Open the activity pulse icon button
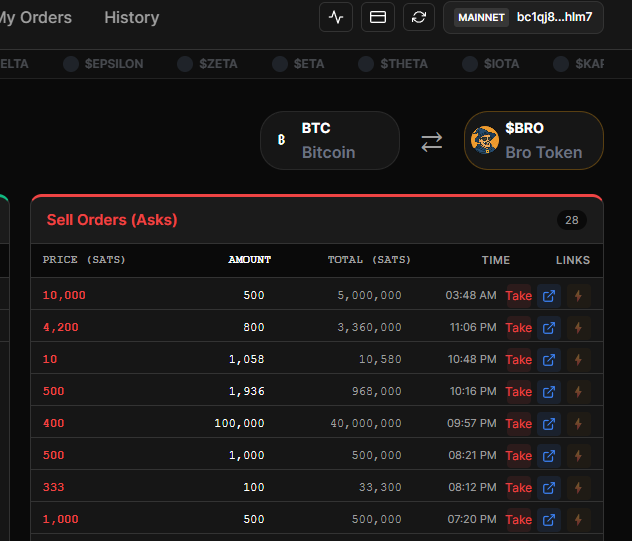 pos(336,17)
